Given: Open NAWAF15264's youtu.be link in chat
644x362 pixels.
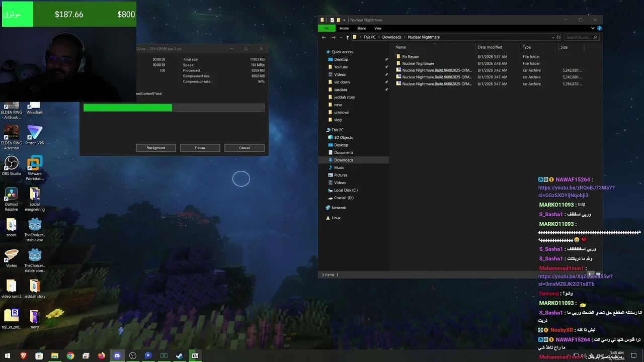Looking at the screenshot, I should coord(577,192).
